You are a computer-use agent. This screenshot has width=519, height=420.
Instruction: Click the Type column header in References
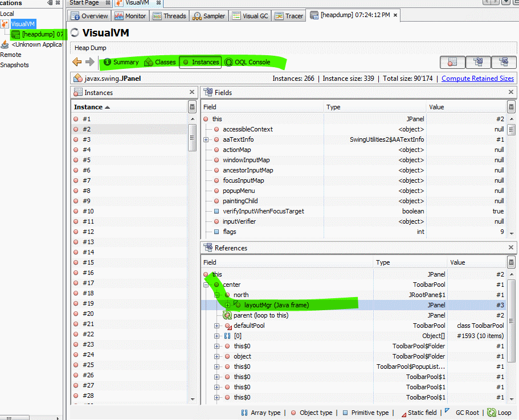[410, 262]
